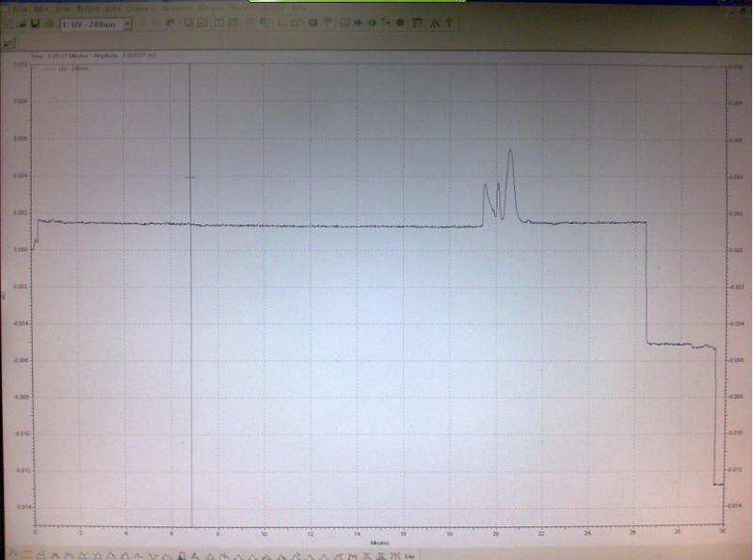Click the blue monitor toolbar icon
Image resolution: width=753 pixels, height=560 pixels.
pyautogui.click(x=313, y=23)
